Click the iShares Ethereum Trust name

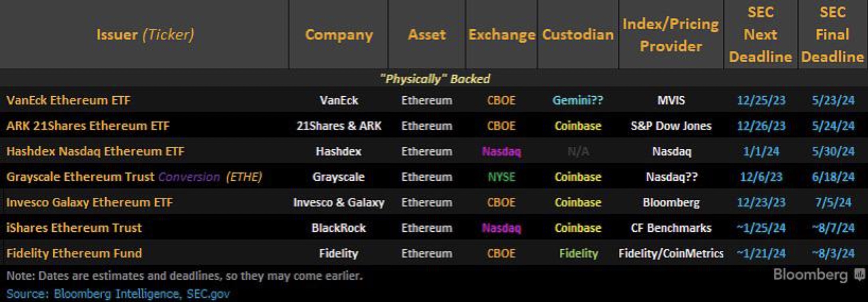[74, 228]
